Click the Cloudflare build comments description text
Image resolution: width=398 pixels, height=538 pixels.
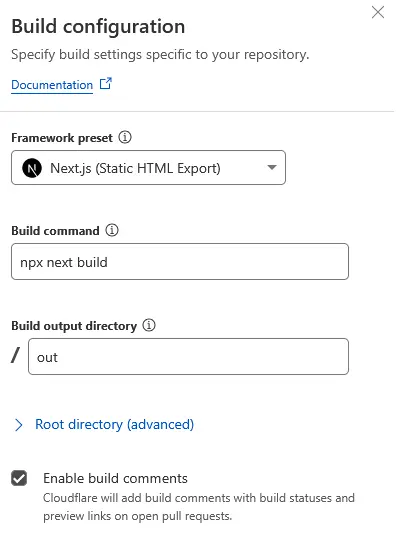tap(199, 507)
